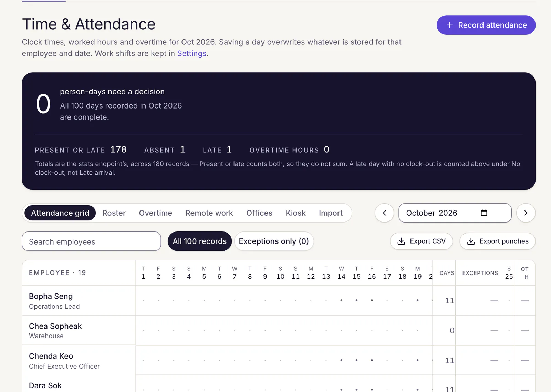Click Chenda Keo's day 16 attendance dot

372,360
